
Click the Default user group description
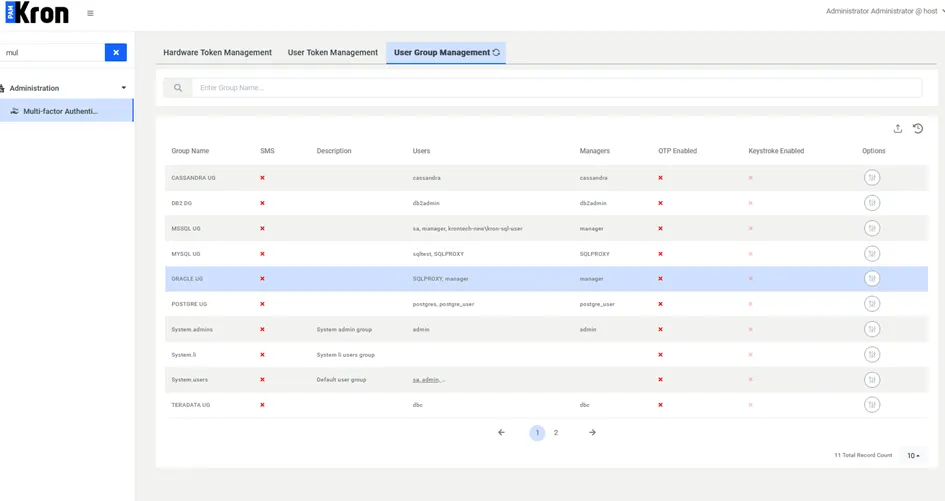click(341, 380)
